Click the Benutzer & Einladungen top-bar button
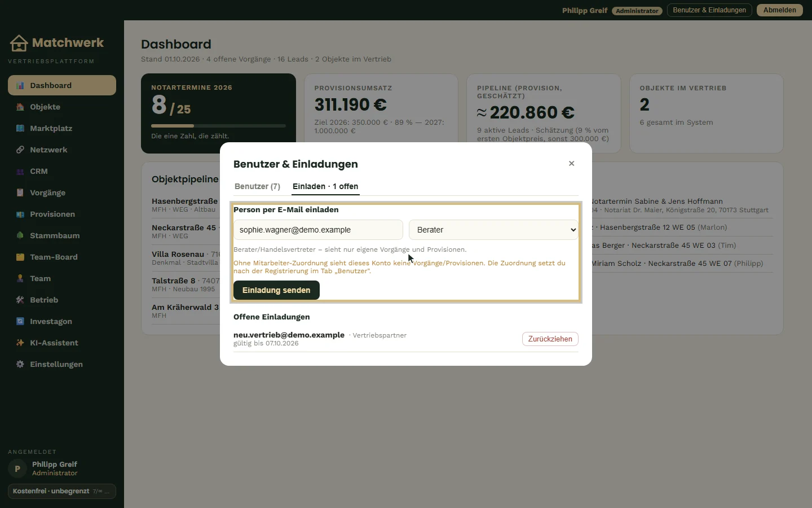Viewport: 812px width, 508px height. click(709, 10)
